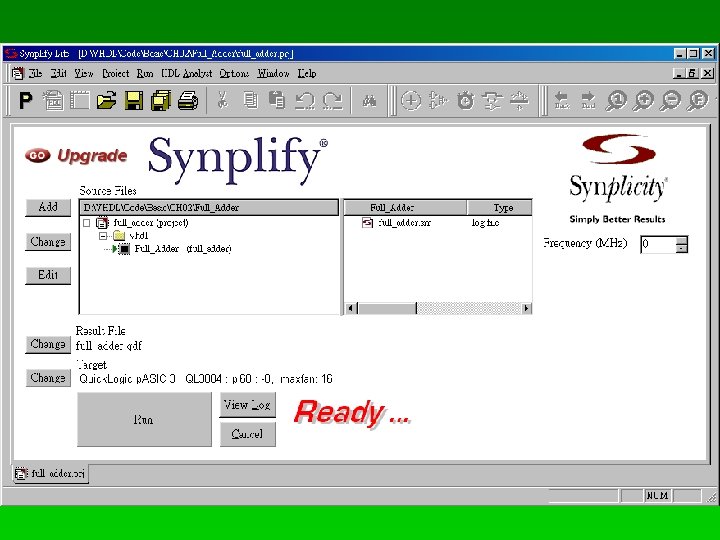Click the document icon left of File menu

click(x=17, y=73)
